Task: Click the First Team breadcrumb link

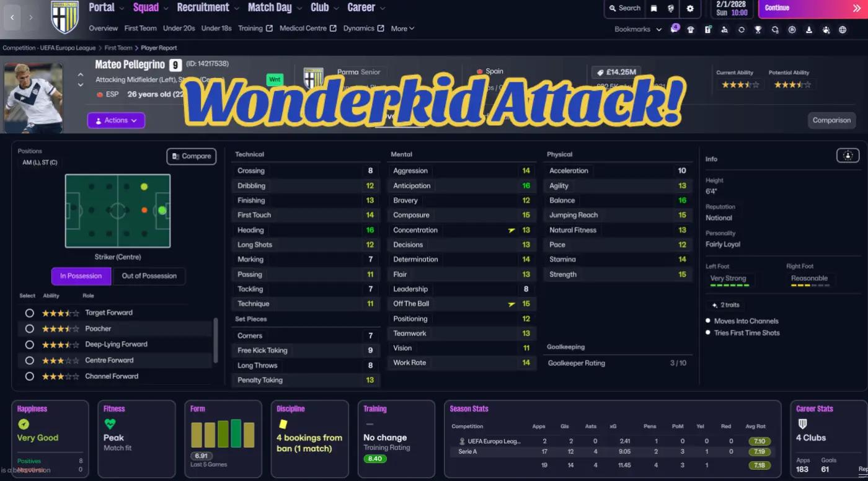Action: click(x=118, y=48)
